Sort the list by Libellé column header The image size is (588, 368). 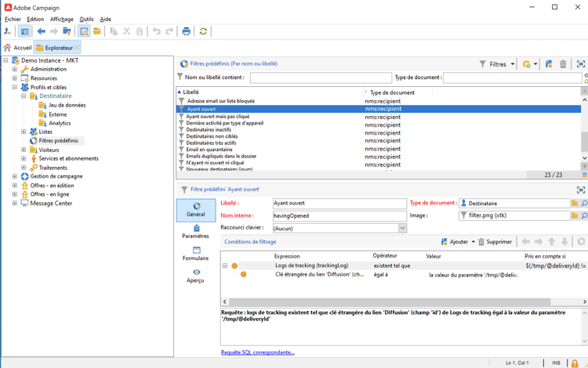270,92
